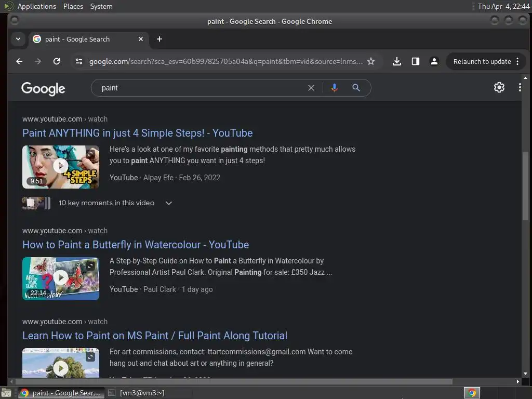Click Paul Clark channel name
The height and width of the screenshot is (399, 532).
[159, 289]
